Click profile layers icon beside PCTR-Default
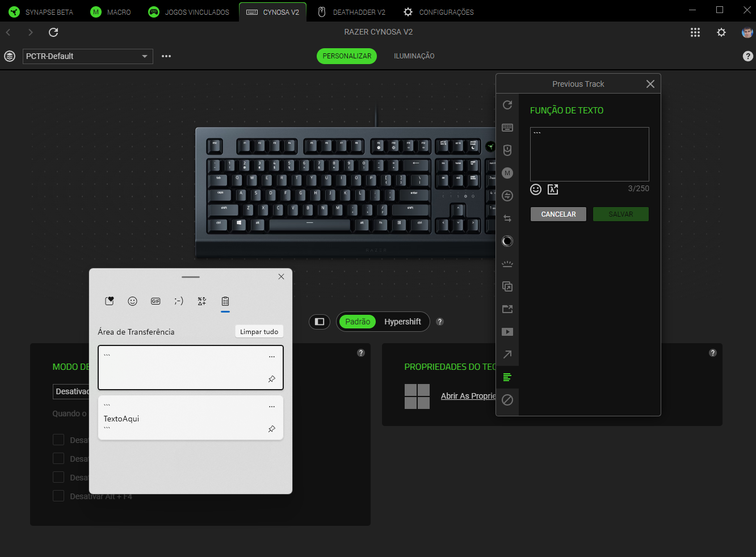 [10, 56]
